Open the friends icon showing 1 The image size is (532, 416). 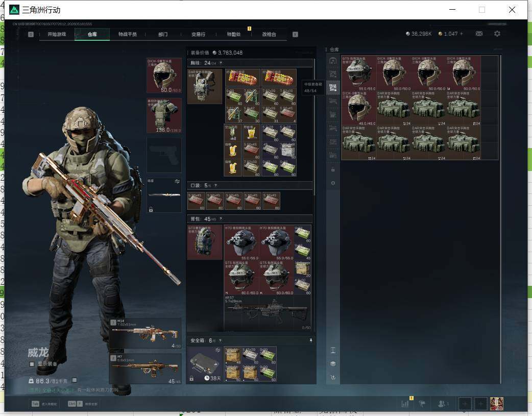tap(443, 404)
